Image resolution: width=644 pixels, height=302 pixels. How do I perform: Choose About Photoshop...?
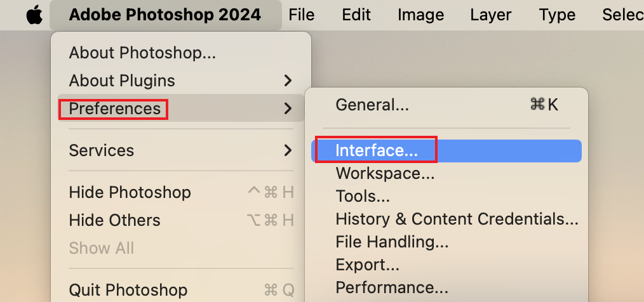pos(181,53)
